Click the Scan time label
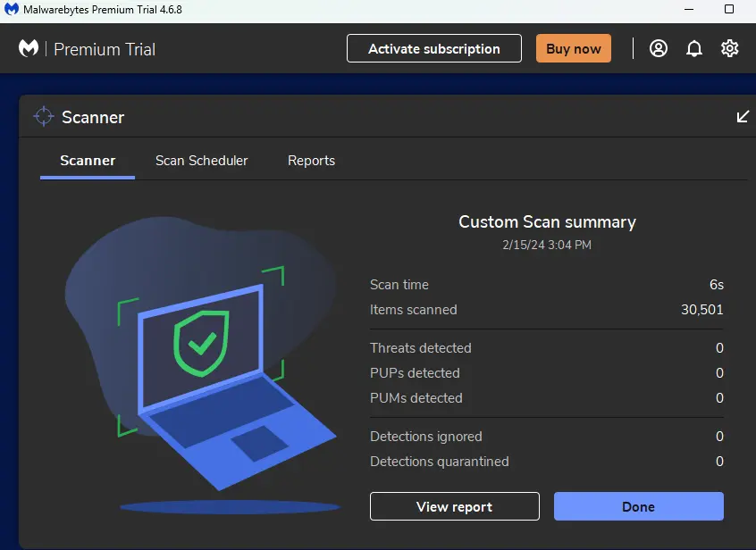 (x=399, y=285)
